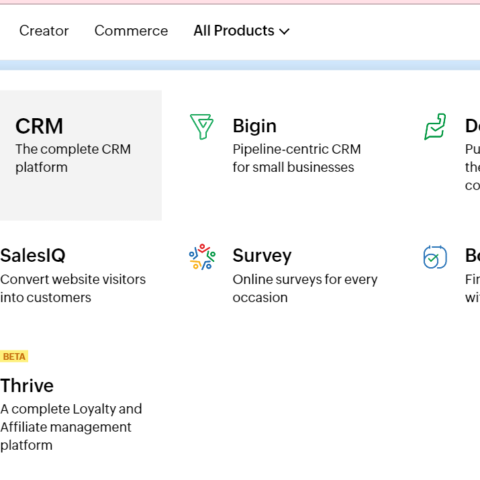Image resolution: width=480 pixels, height=480 pixels.
Task: Open the Commerce menu item
Action: pyautogui.click(x=131, y=31)
